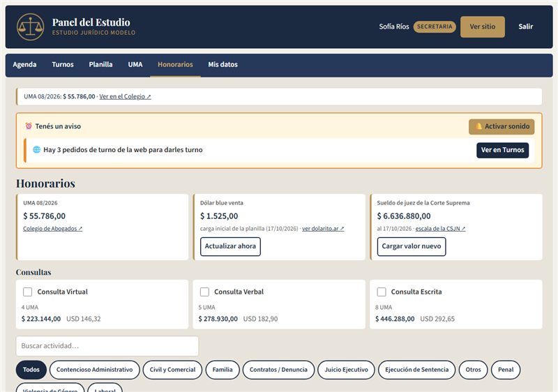Filter by Familia category
Viewport: 558px width, 392px height.
[x=223, y=370]
